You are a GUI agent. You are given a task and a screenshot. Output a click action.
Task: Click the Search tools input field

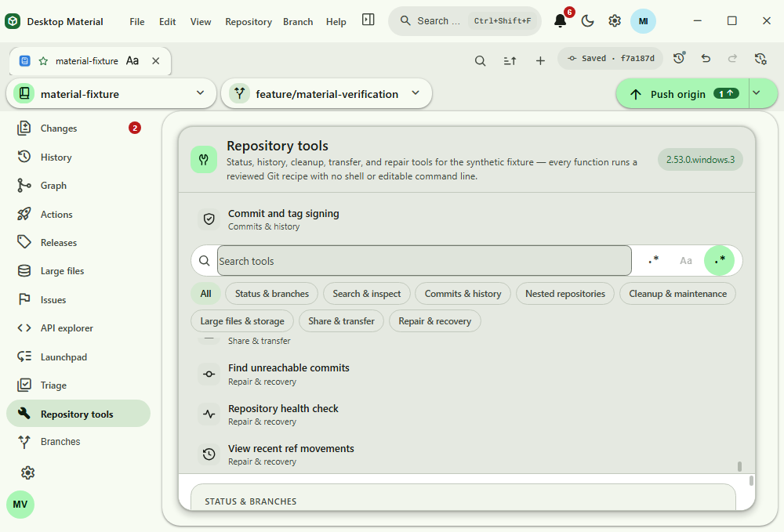[x=424, y=261]
